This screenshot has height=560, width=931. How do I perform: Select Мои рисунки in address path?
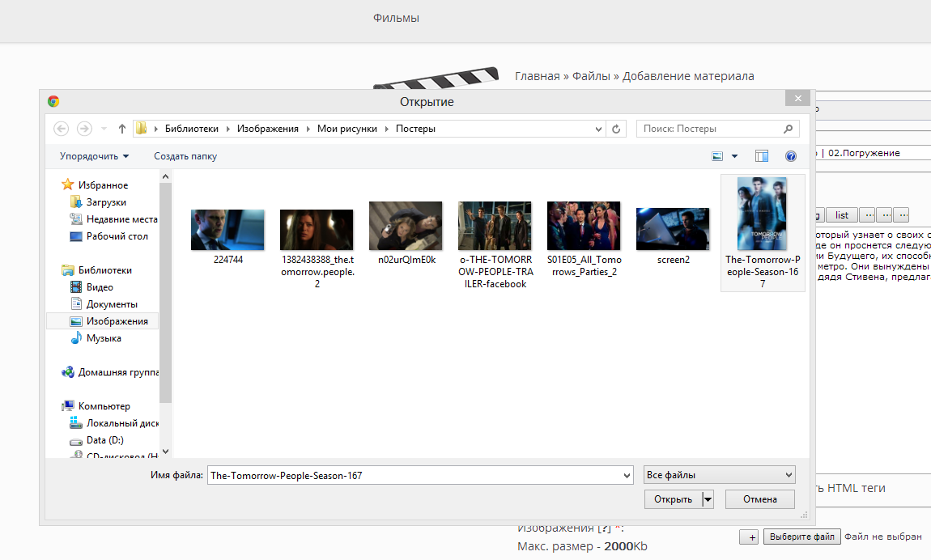[346, 129]
